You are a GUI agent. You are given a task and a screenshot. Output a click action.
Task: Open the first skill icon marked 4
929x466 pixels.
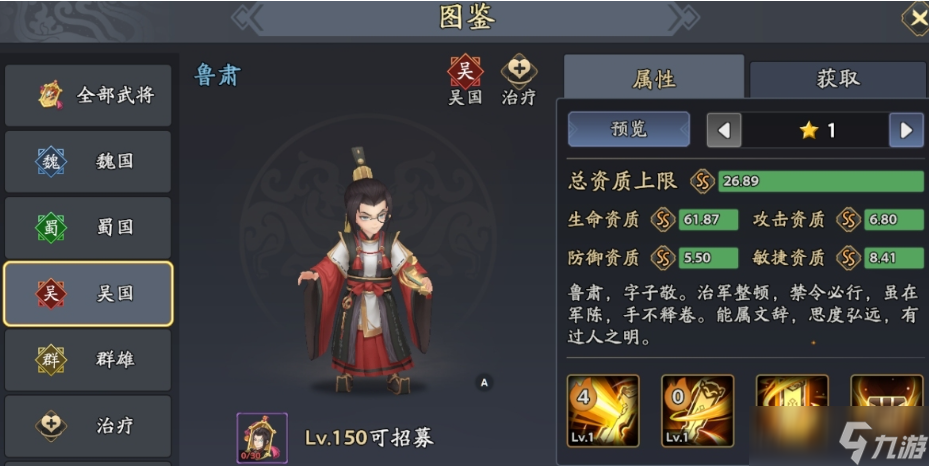[603, 410]
